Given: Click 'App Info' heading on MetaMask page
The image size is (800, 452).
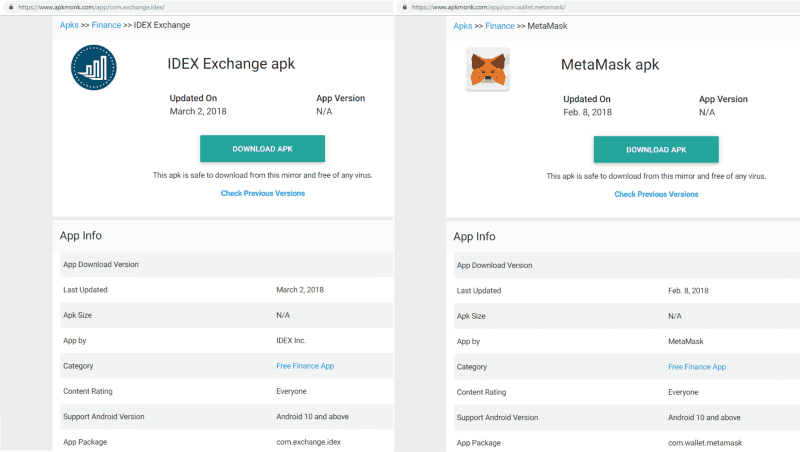Looking at the screenshot, I should click(474, 237).
